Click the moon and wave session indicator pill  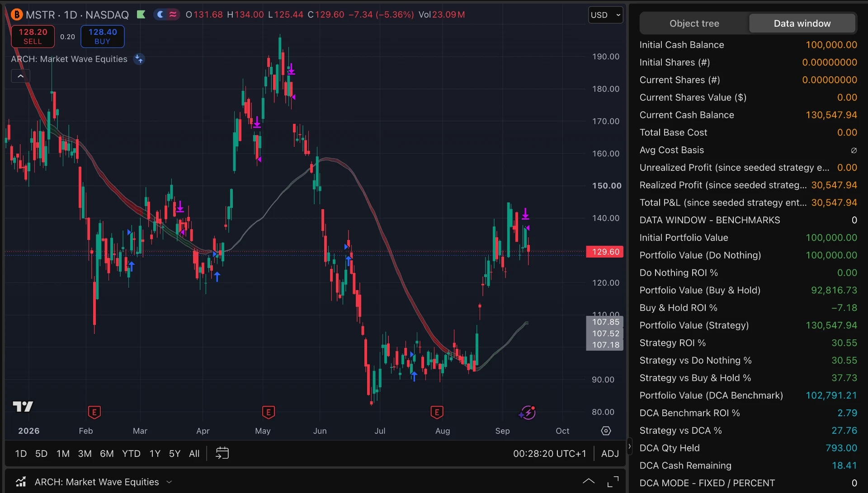click(166, 14)
